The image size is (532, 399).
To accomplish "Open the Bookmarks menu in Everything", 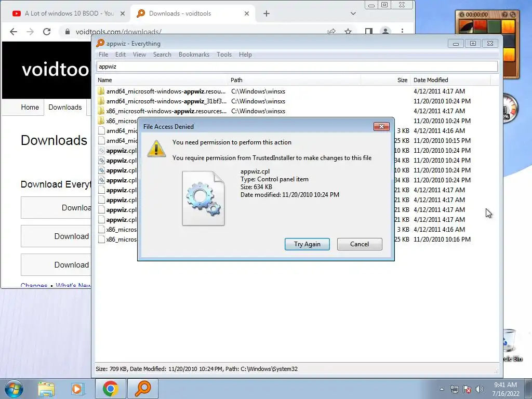I will [194, 55].
